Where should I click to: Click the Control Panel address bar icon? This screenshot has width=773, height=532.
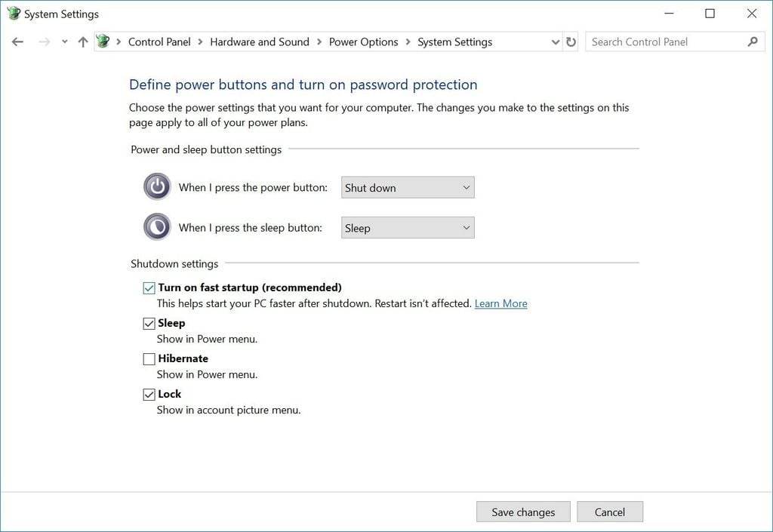click(x=103, y=42)
